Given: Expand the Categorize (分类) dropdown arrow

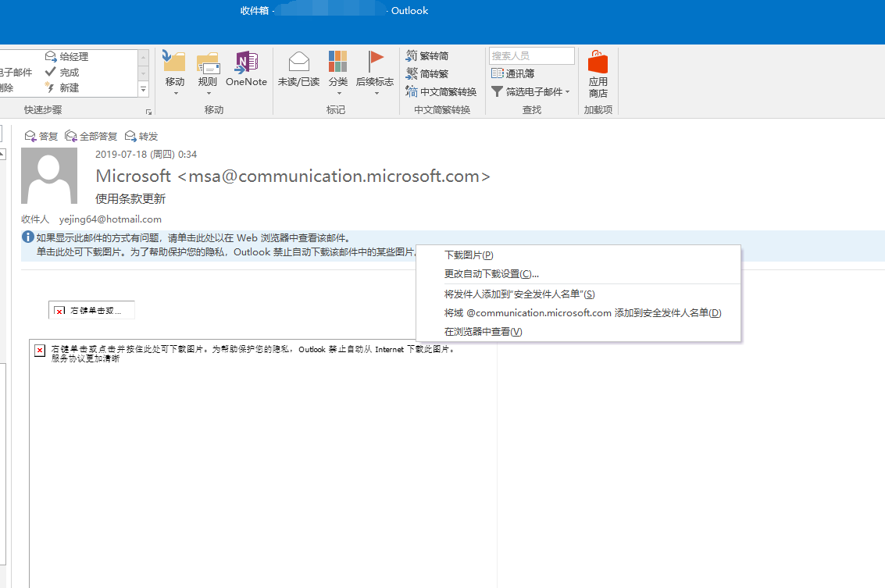Looking at the screenshot, I should coord(339,94).
